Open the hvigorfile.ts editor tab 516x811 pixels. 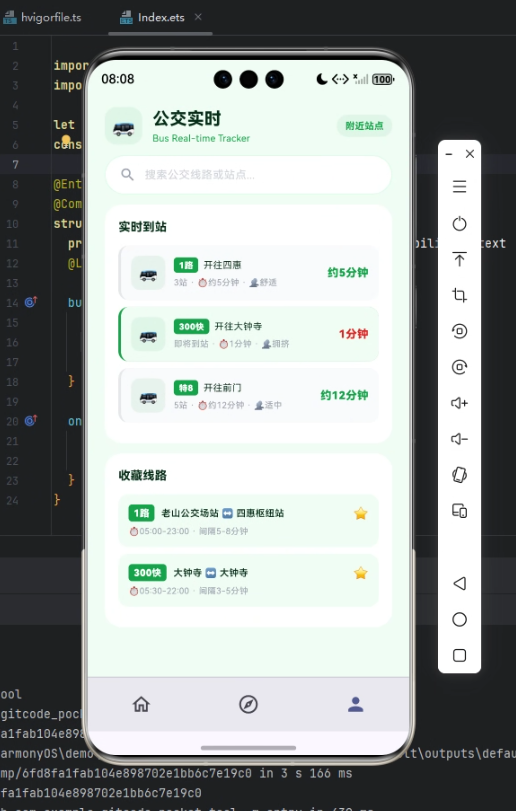(x=42, y=18)
